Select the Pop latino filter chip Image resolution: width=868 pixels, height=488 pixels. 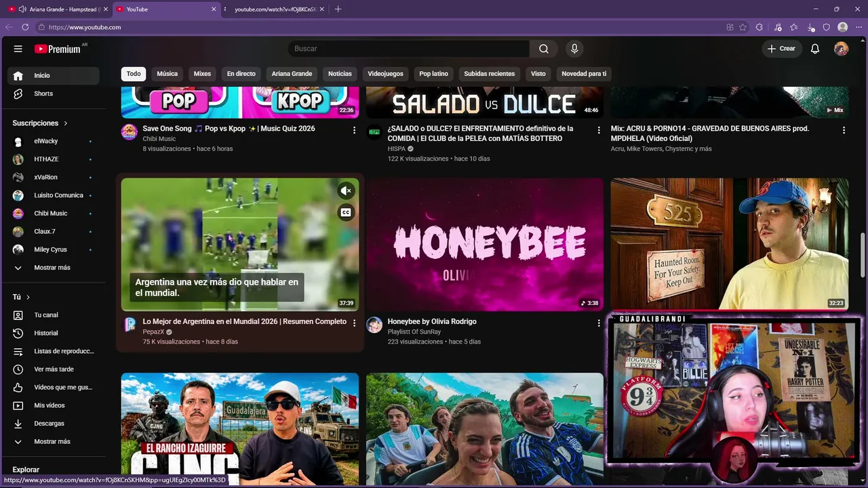(x=433, y=74)
